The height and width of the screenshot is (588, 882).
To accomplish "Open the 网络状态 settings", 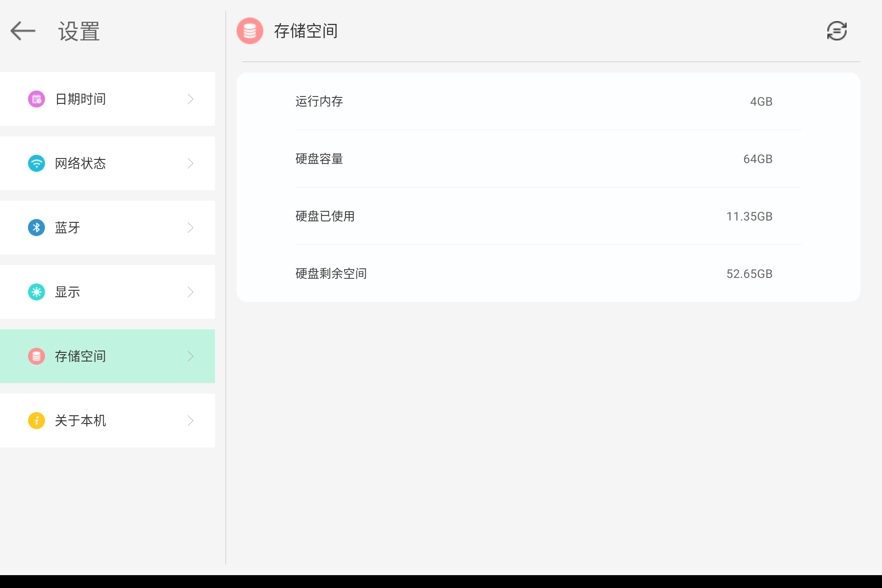I will pyautogui.click(x=107, y=164).
